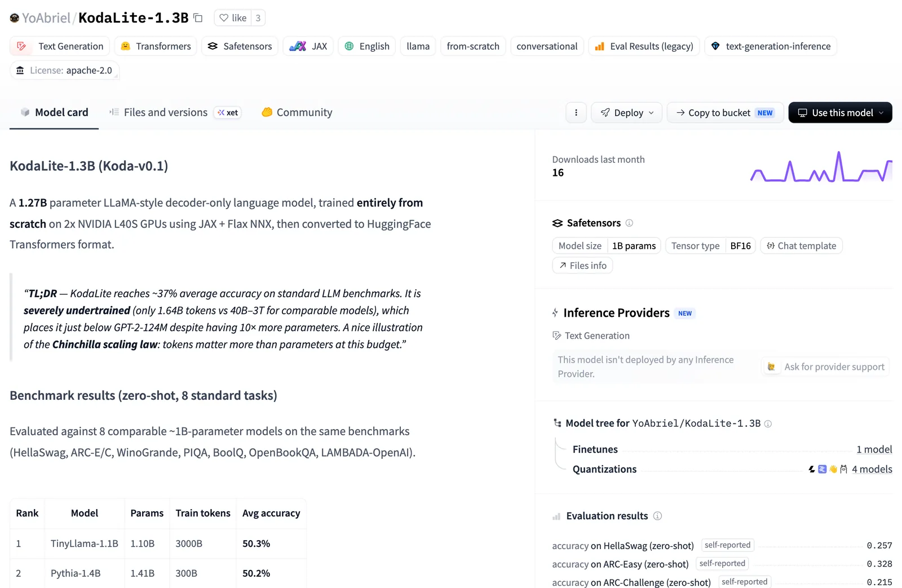Click the Downloads last month count 16

pyautogui.click(x=558, y=173)
